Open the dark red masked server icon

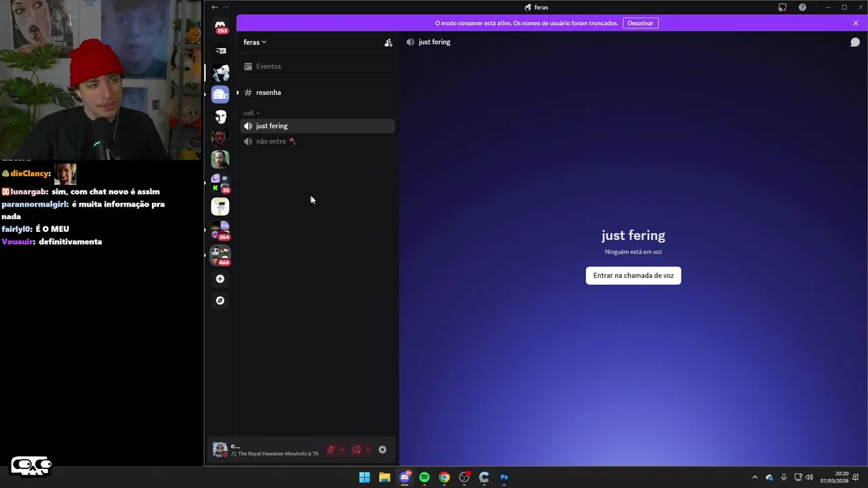[220, 138]
